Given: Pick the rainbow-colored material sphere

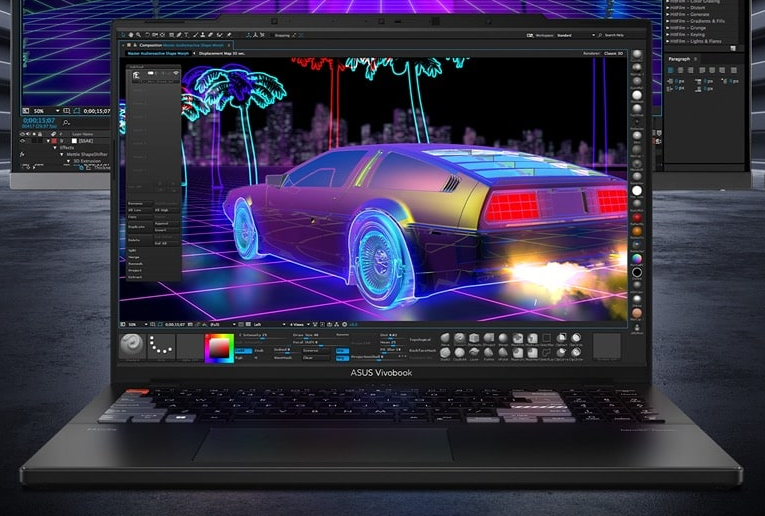Looking at the screenshot, I should [637, 258].
